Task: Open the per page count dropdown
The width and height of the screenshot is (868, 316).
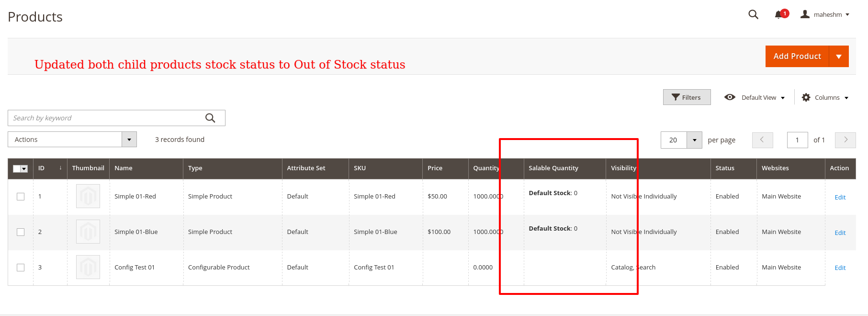Action: (x=694, y=140)
